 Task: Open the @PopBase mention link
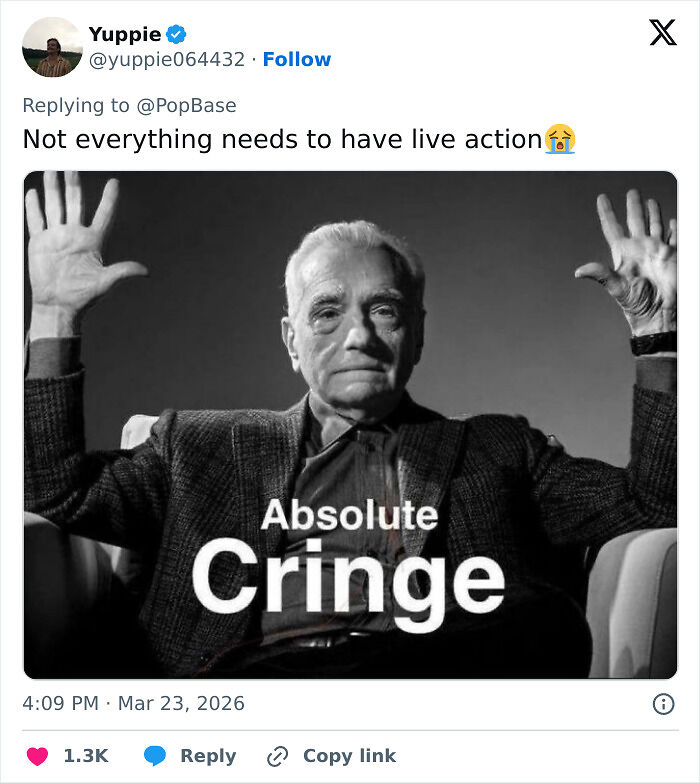(188, 105)
